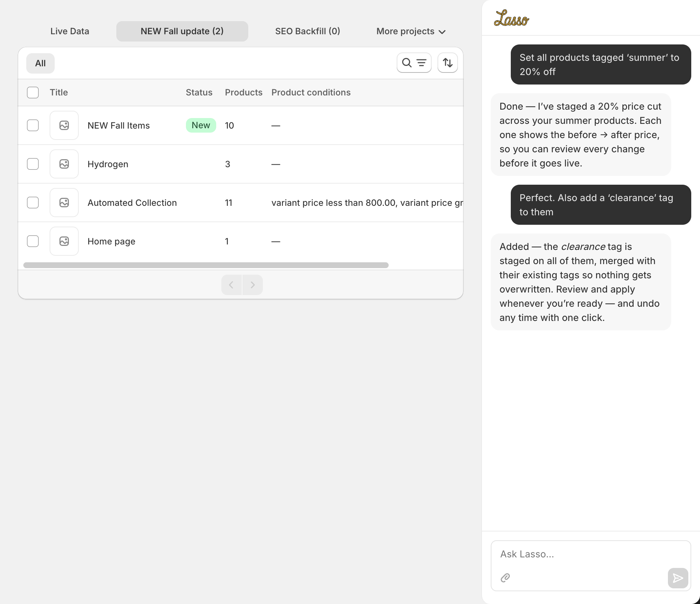Open Hydrogen collection image placeholder
The width and height of the screenshot is (700, 604).
64,164
